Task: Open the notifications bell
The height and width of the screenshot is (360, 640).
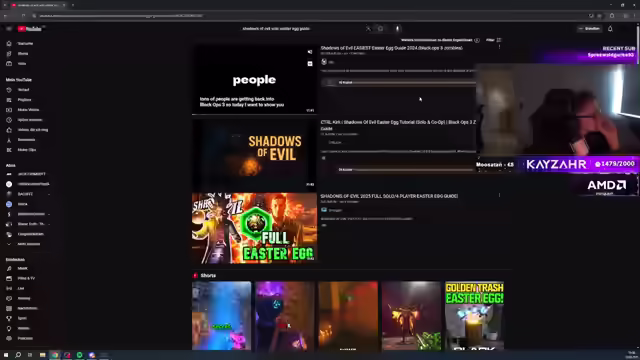Action: tap(610, 29)
